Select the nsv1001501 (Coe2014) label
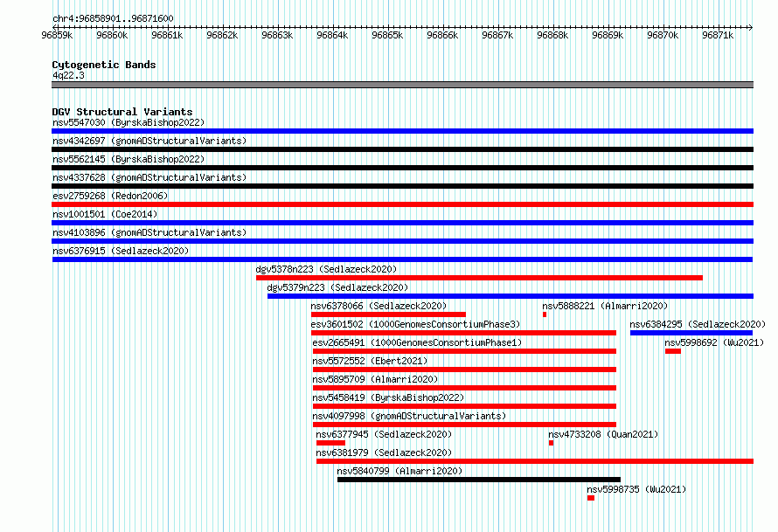 [105, 214]
